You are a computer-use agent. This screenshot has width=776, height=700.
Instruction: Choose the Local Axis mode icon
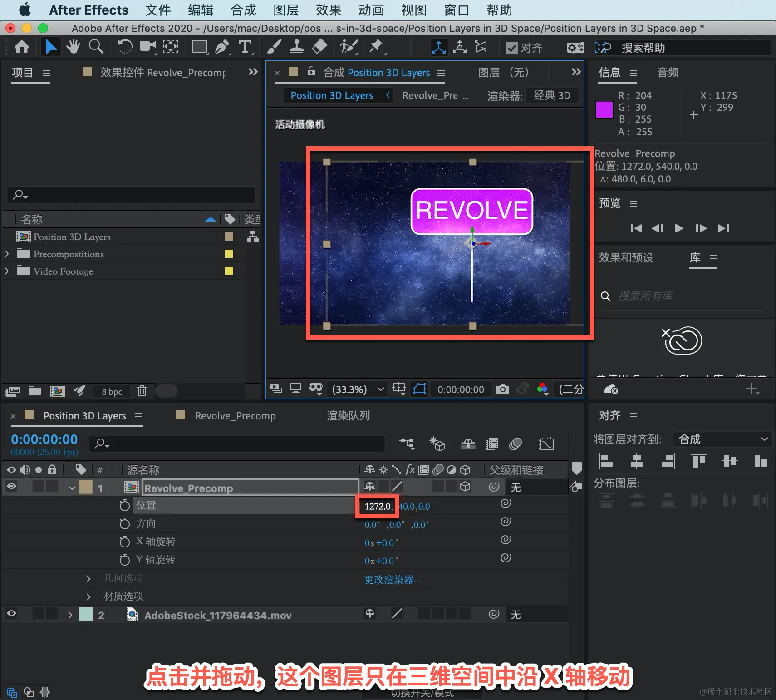click(439, 47)
